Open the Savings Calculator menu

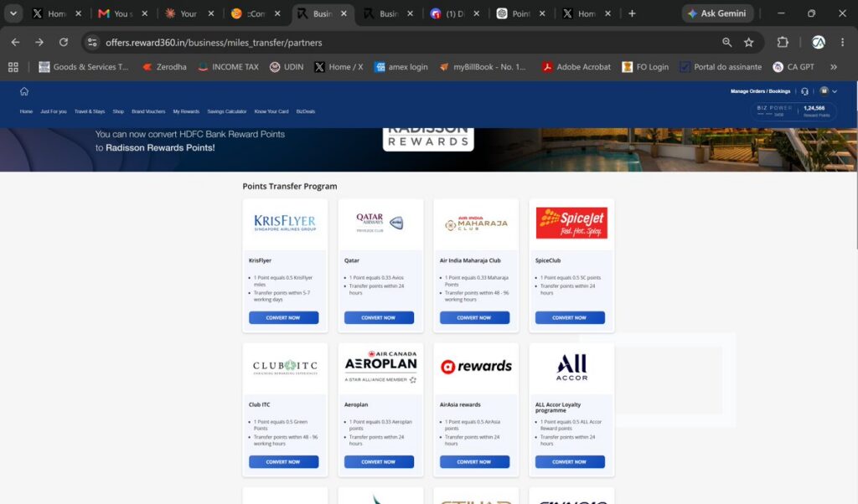[x=226, y=111]
